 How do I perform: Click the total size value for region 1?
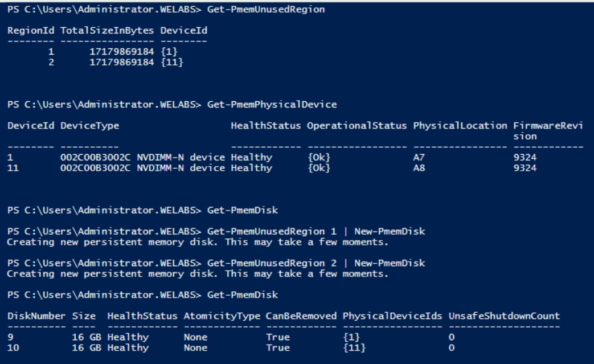pos(121,52)
